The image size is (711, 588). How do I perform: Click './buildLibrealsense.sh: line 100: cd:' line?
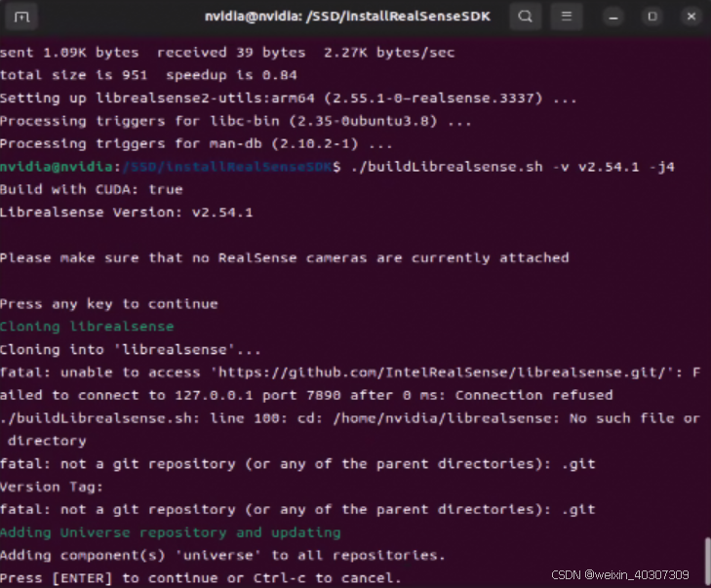click(x=350, y=418)
